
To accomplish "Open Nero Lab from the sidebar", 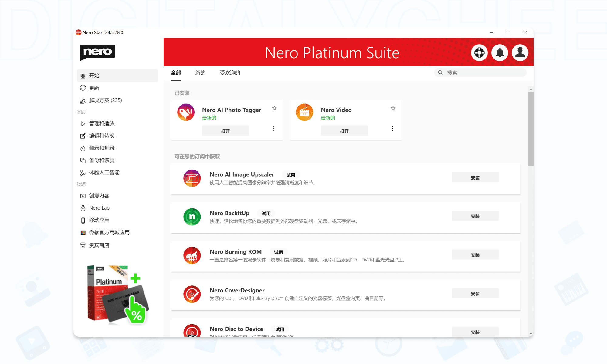I will 99,208.
